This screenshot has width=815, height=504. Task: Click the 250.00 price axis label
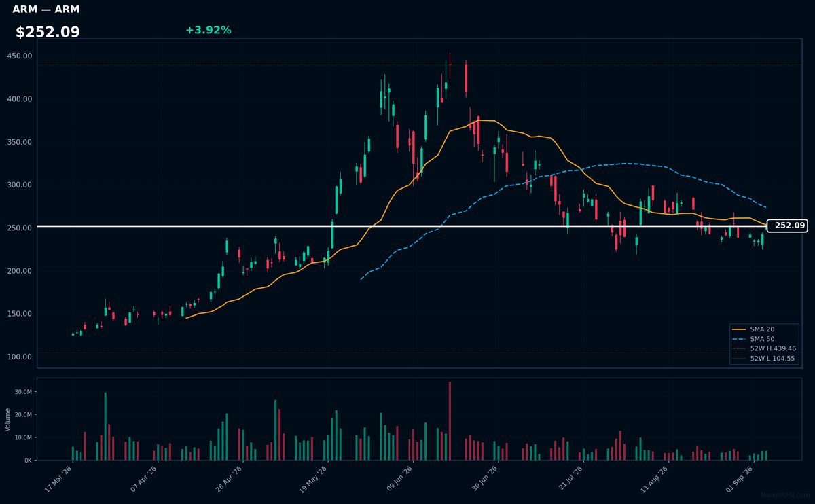[x=19, y=228]
